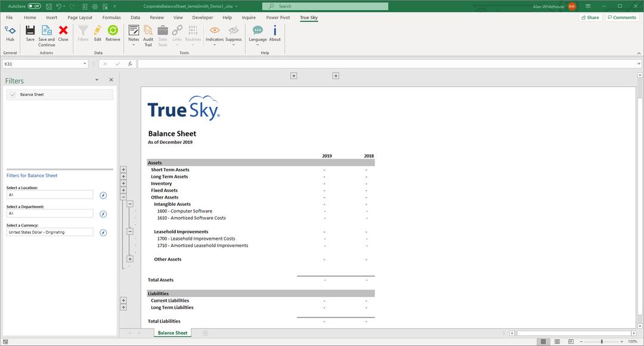Select the Balance Sheet worksheet tab
Image resolution: width=644 pixels, height=346 pixels.
[172, 333]
